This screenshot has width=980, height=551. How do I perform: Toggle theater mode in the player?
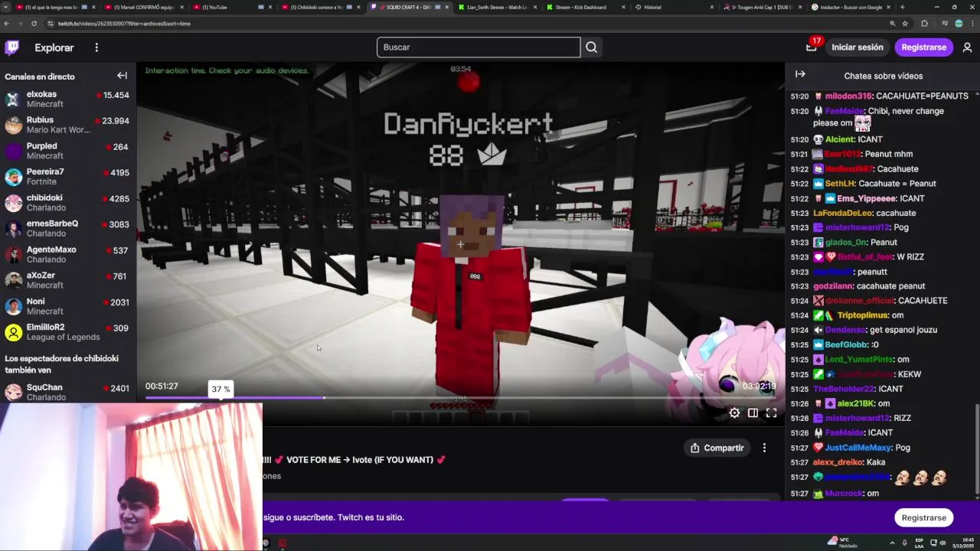(x=753, y=413)
